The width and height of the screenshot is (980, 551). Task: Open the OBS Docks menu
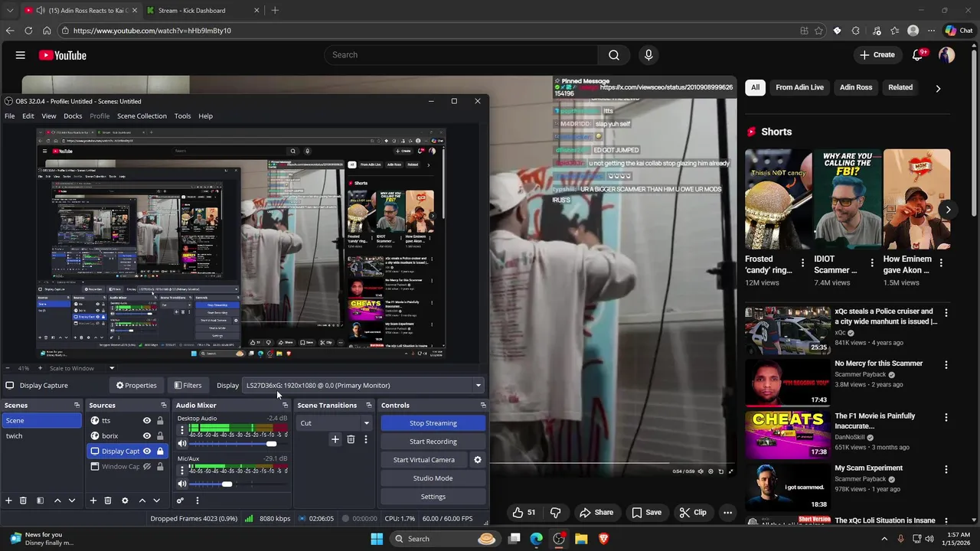[73, 116]
